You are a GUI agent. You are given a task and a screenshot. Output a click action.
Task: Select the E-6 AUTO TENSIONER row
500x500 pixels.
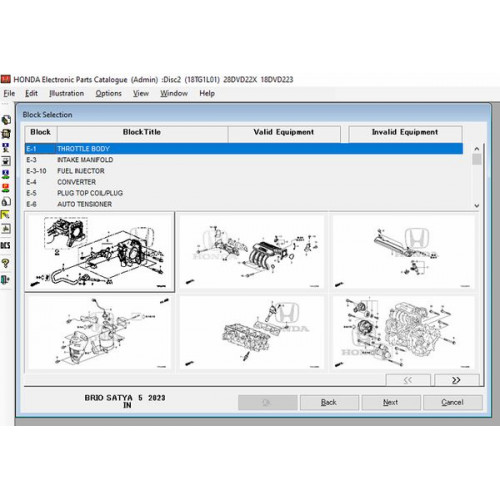coord(244,204)
